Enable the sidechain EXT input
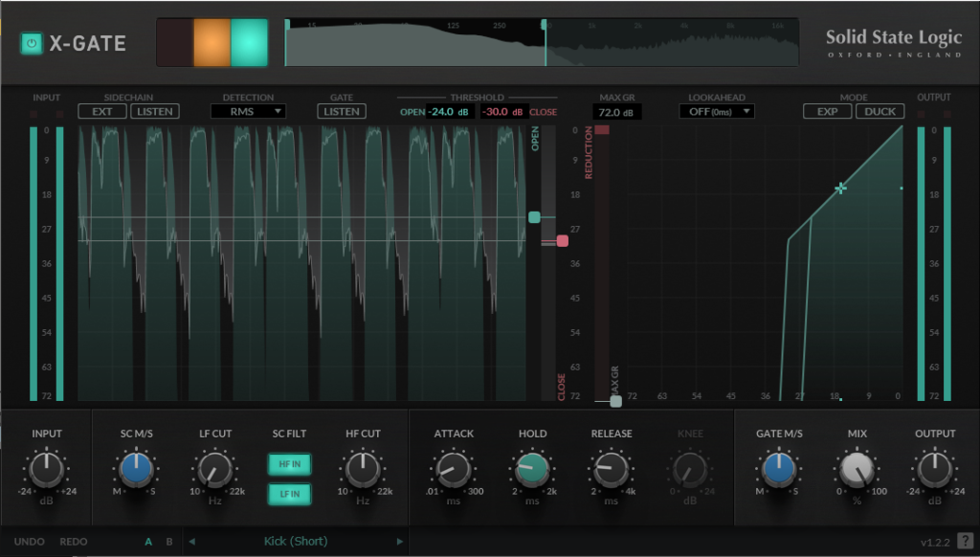Viewport: 980px width, 557px height. click(101, 111)
